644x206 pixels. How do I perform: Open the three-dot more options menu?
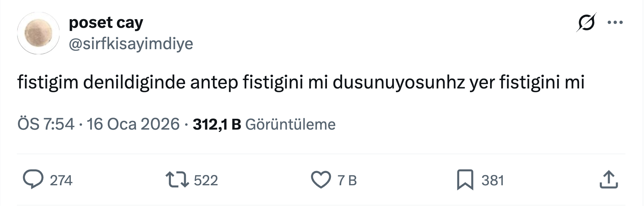(615, 23)
